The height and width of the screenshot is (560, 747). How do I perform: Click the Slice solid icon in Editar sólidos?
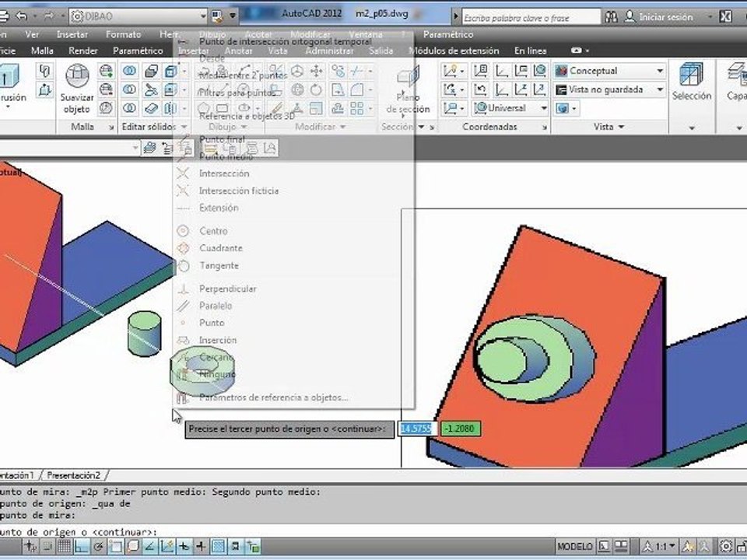click(x=151, y=89)
